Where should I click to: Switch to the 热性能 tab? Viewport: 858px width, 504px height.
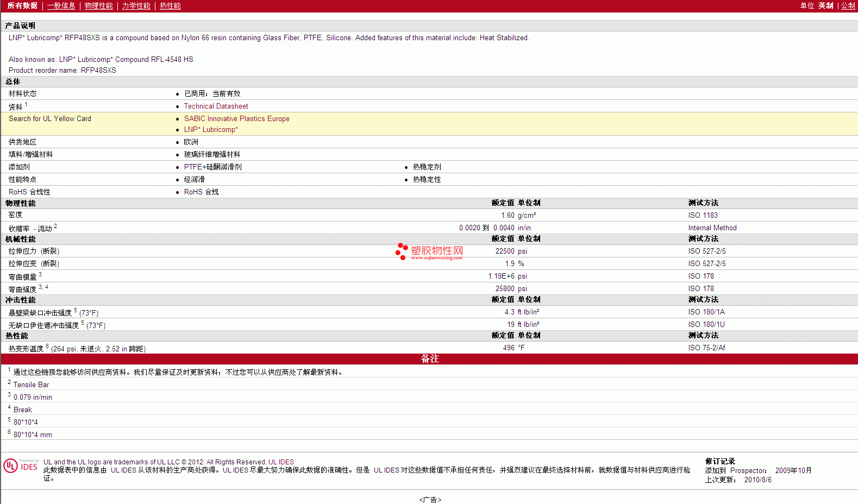[170, 5]
